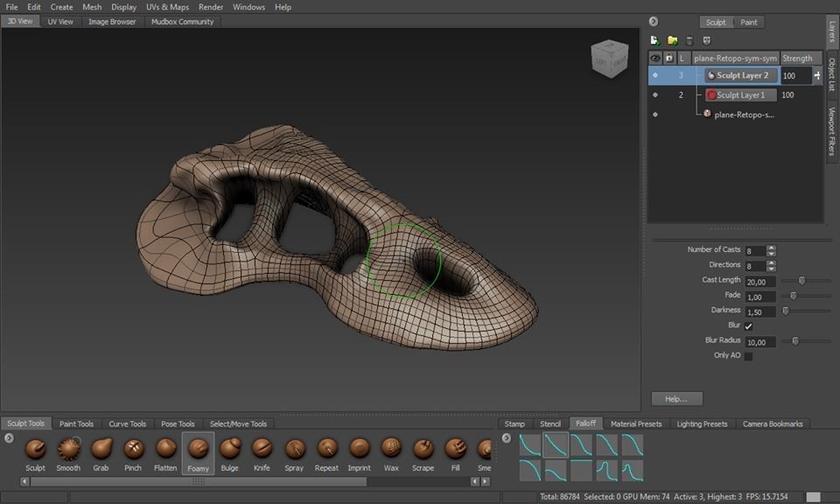This screenshot has height=504, width=840.
Task: Select the Wax brush tool
Action: click(391, 454)
